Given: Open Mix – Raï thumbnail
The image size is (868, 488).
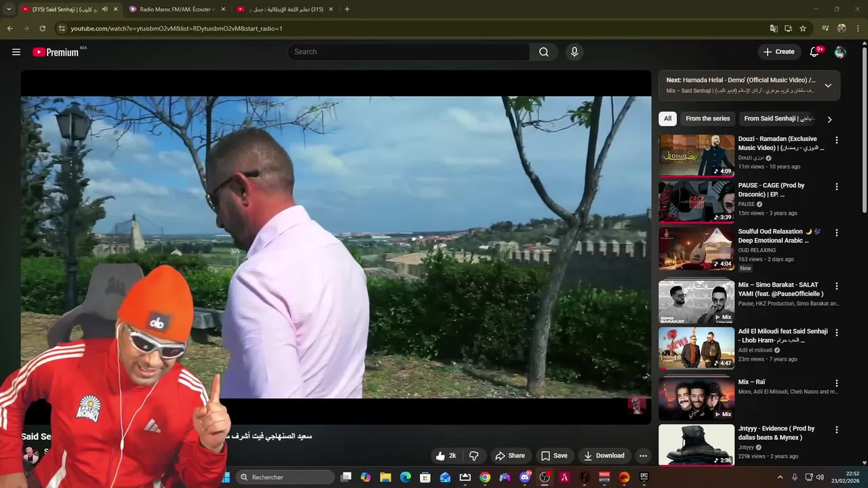Looking at the screenshot, I should click(x=696, y=399).
